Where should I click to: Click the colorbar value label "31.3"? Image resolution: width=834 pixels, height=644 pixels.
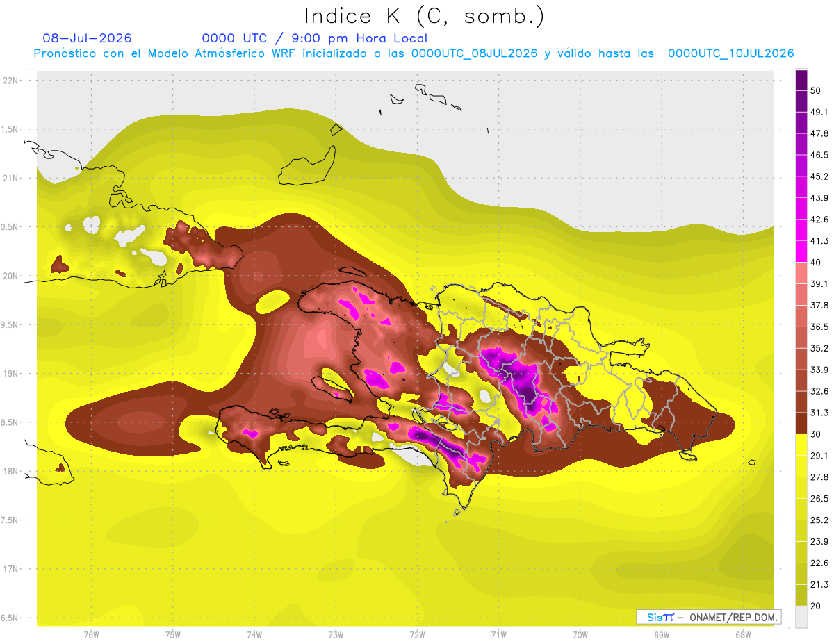(819, 413)
